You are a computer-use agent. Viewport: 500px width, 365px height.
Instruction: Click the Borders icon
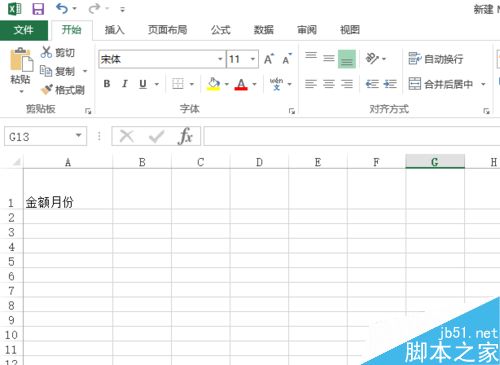coord(178,84)
